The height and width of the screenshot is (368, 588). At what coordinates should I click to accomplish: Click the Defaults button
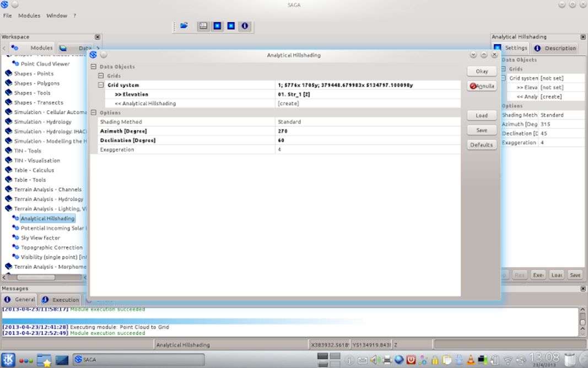pyautogui.click(x=481, y=145)
